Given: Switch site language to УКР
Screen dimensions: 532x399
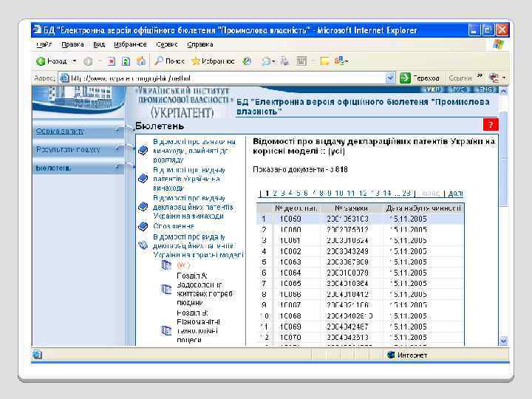Looking at the screenshot, I should 433,89.
